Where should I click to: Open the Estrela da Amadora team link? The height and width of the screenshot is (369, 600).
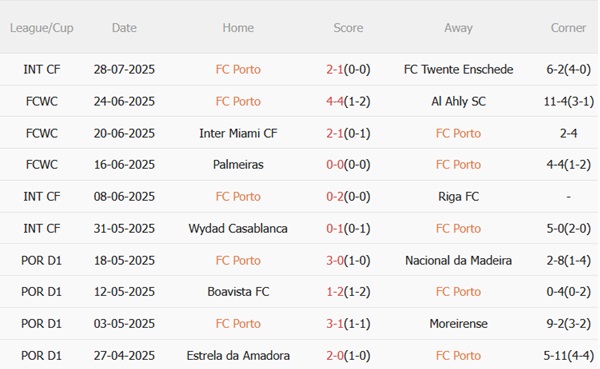point(238,356)
